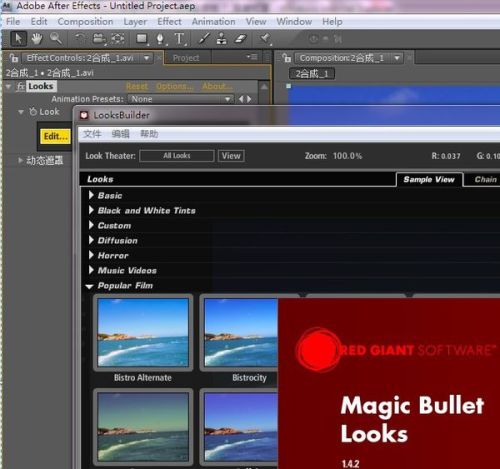This screenshot has height=469, width=500.
Task: Select the Rotation tool
Action: [x=80, y=39]
